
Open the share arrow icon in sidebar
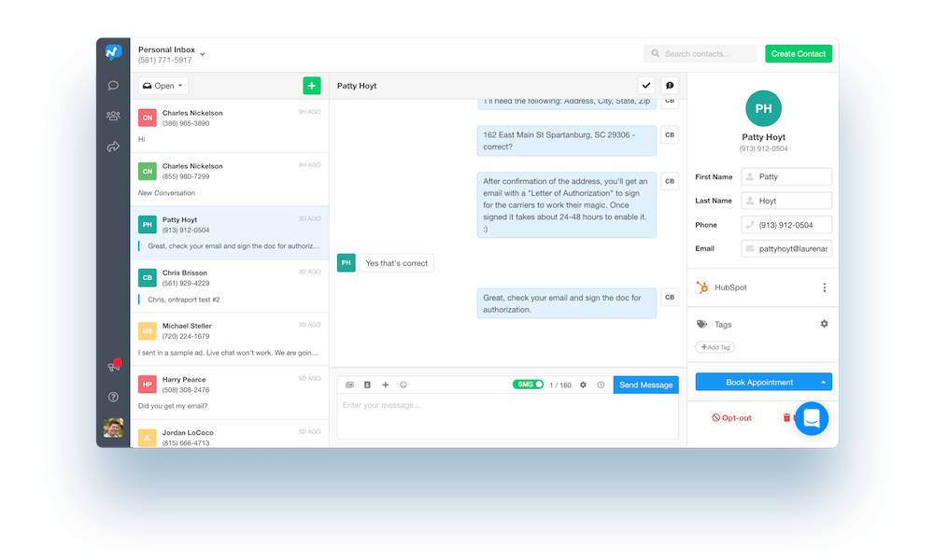(x=113, y=147)
